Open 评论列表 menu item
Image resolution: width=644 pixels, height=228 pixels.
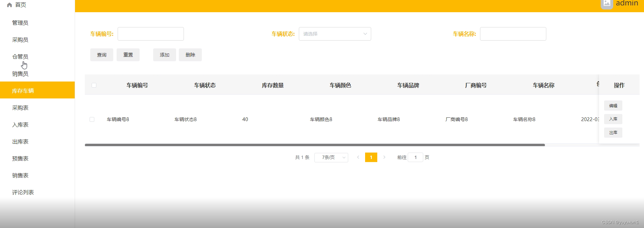pos(37,192)
